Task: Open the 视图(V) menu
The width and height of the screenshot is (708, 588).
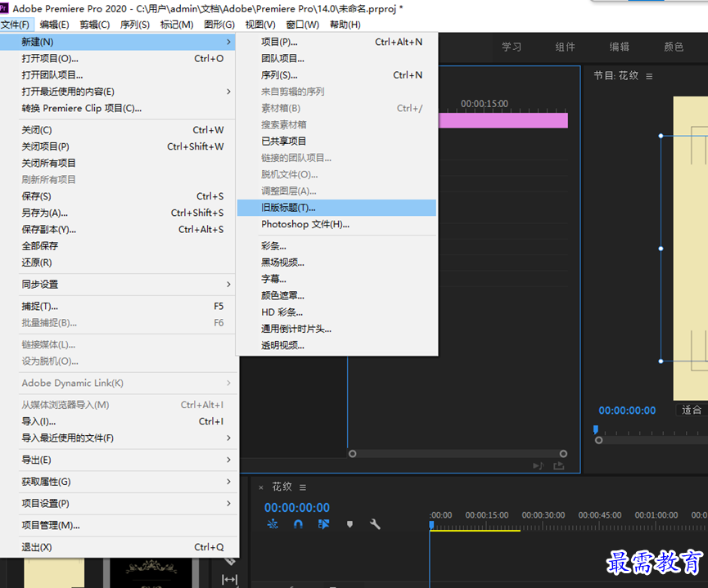Action: point(260,25)
